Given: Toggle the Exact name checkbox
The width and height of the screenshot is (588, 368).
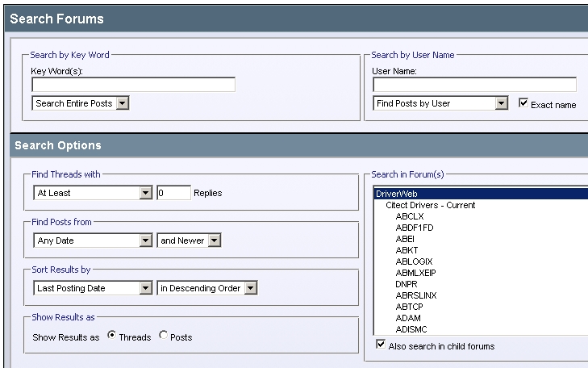Looking at the screenshot, I should pos(523,102).
